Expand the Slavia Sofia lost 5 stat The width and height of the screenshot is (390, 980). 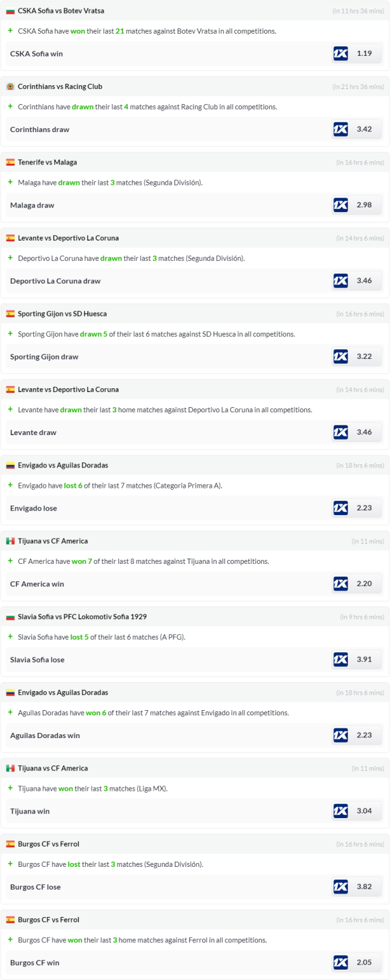coord(10,637)
